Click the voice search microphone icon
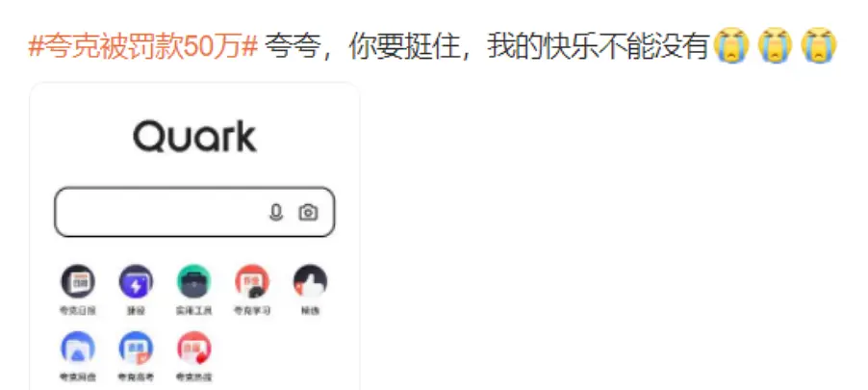868x390 pixels. tap(275, 212)
